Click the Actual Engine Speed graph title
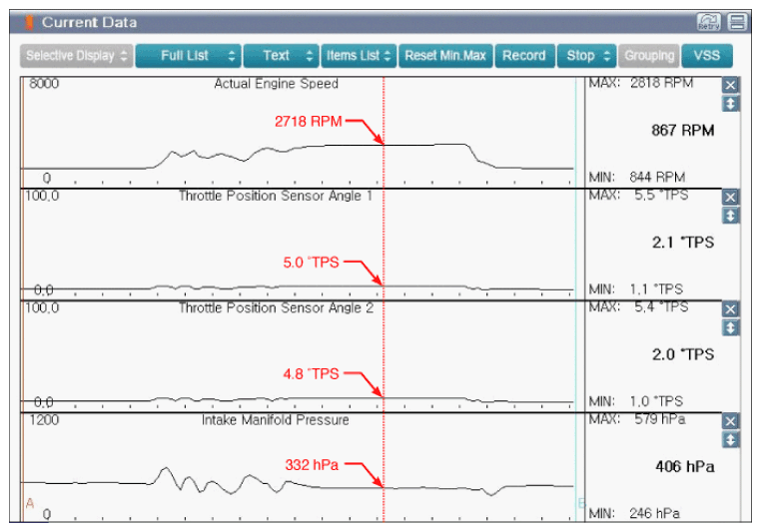The width and height of the screenshot is (761, 532). 277,84
